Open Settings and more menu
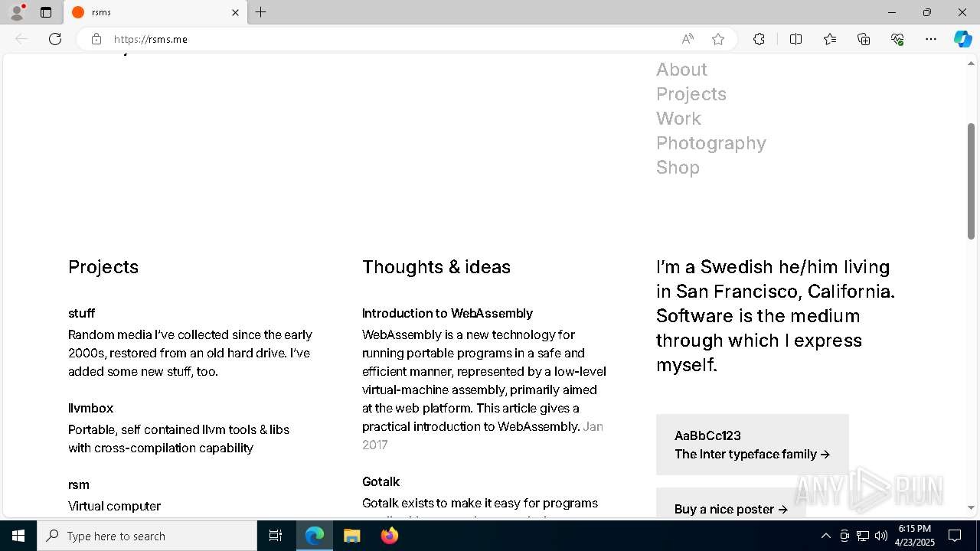The height and width of the screenshot is (551, 980). click(931, 39)
